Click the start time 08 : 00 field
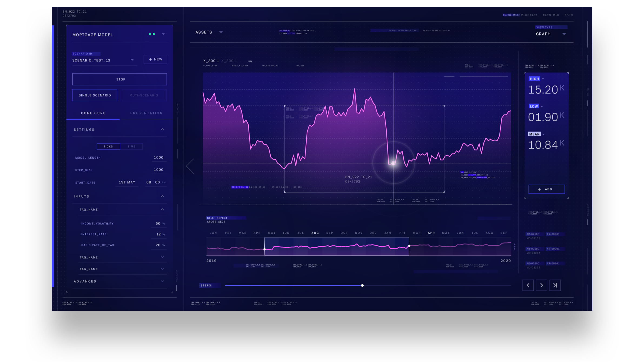 pyautogui.click(x=155, y=182)
